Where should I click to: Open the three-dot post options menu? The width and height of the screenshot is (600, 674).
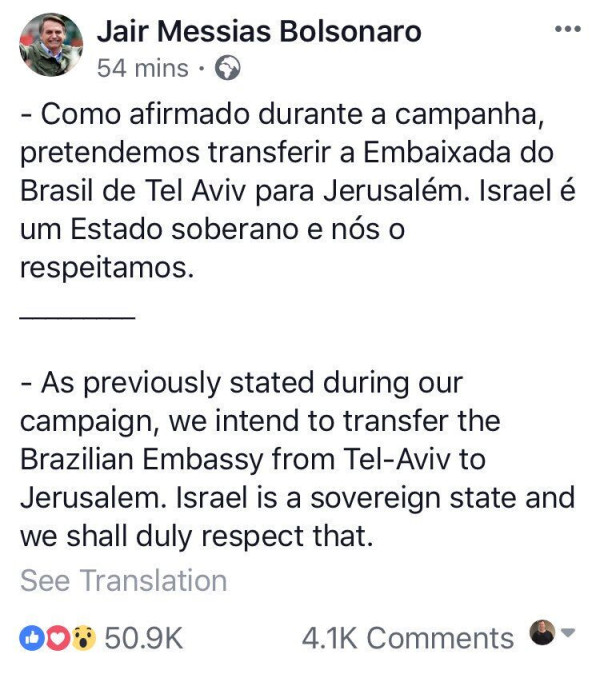567,29
